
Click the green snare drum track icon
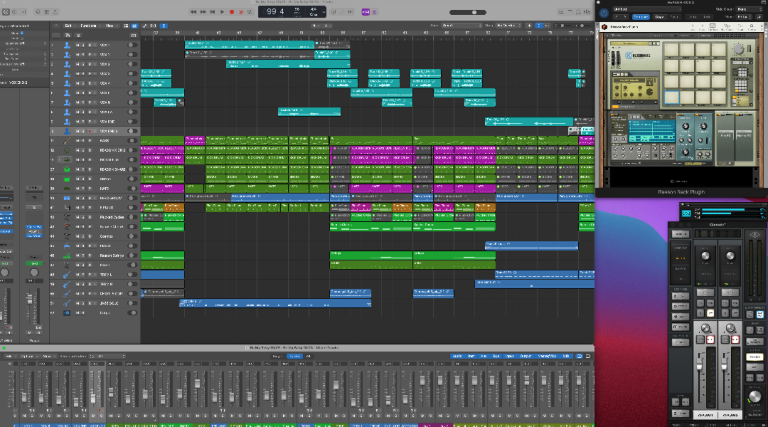[x=67, y=169]
